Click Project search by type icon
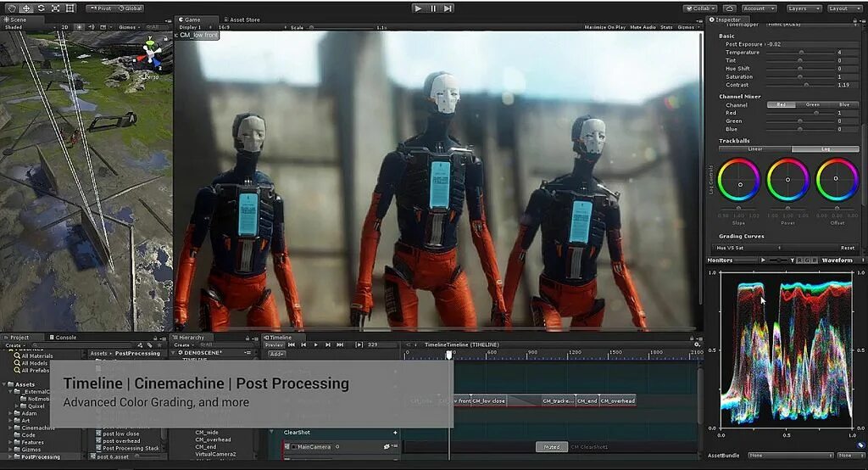868x470 pixels. pos(140,345)
